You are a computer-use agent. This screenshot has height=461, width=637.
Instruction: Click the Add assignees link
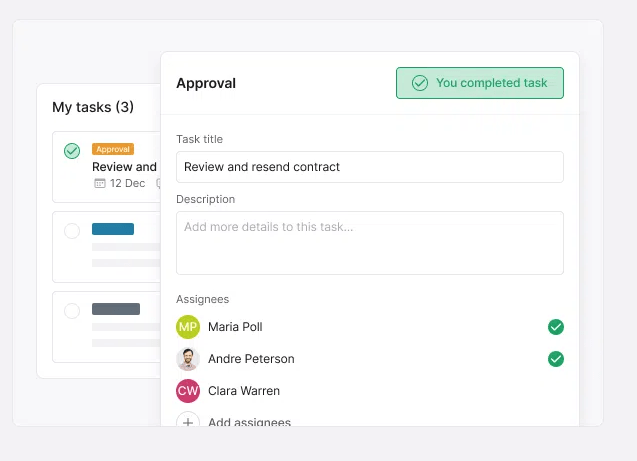pos(249,422)
